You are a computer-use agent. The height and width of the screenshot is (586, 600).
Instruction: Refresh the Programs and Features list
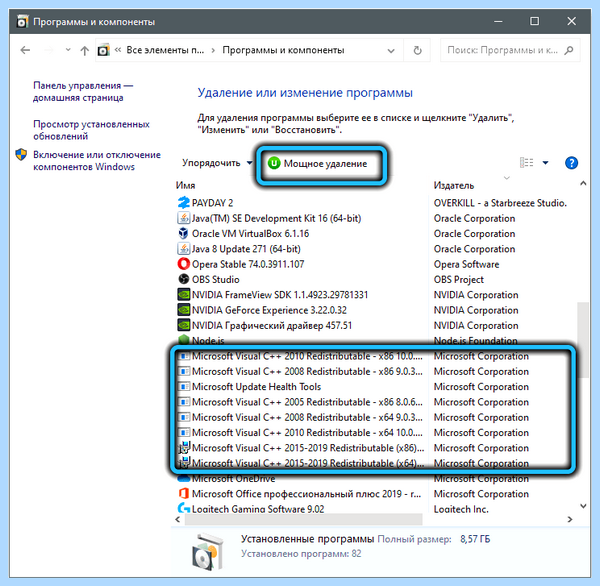[x=417, y=50]
